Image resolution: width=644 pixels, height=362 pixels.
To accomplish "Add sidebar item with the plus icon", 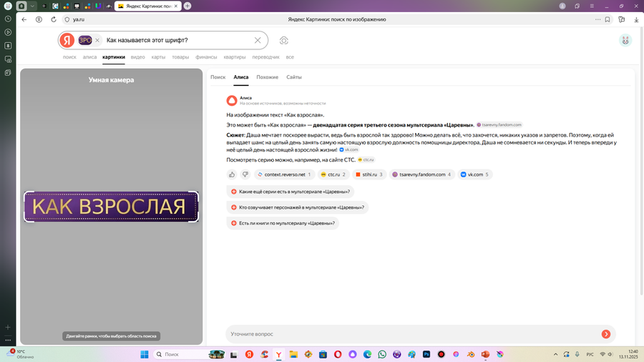I will [8, 327].
